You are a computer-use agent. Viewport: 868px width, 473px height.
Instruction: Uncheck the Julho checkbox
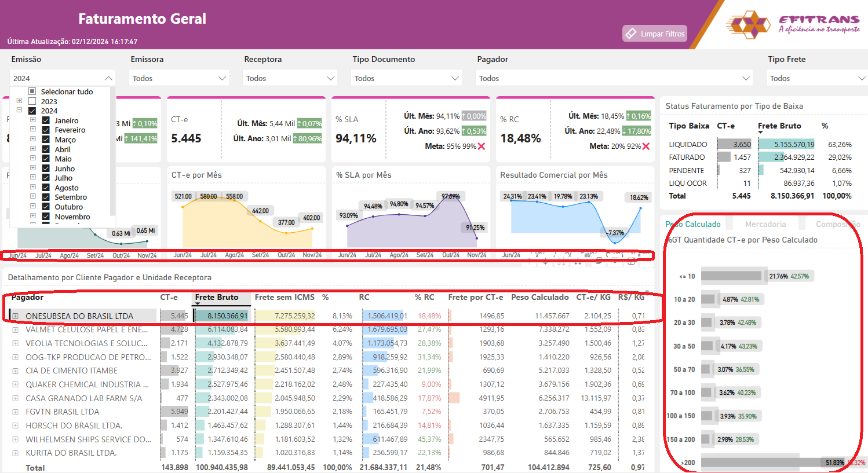coord(46,178)
